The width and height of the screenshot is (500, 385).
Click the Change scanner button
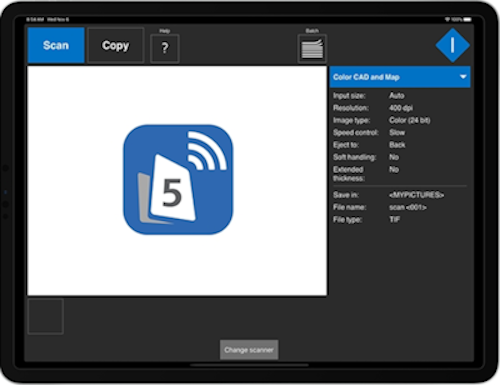[x=249, y=350]
